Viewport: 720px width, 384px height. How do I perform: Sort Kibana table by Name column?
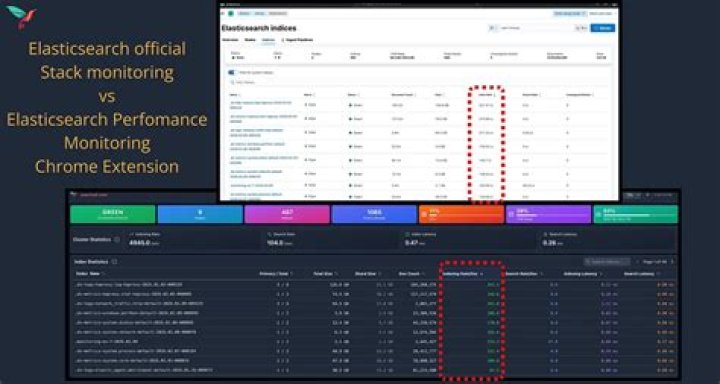click(x=235, y=95)
